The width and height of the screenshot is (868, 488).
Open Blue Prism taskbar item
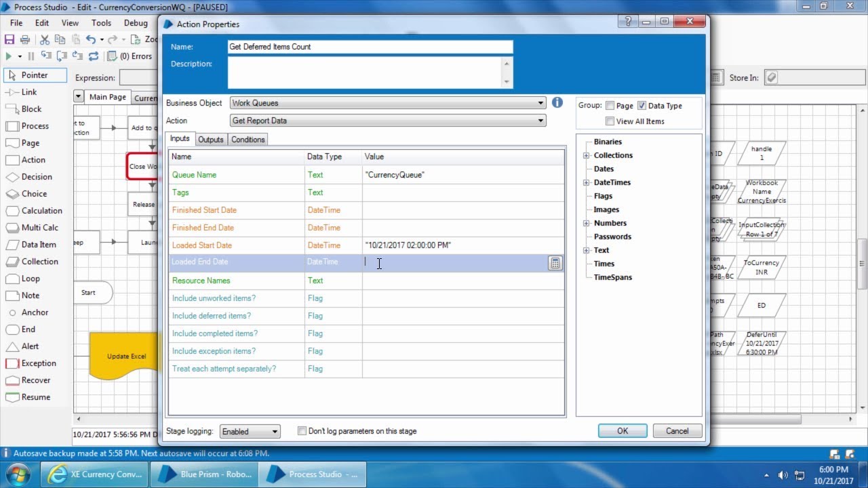click(x=204, y=474)
